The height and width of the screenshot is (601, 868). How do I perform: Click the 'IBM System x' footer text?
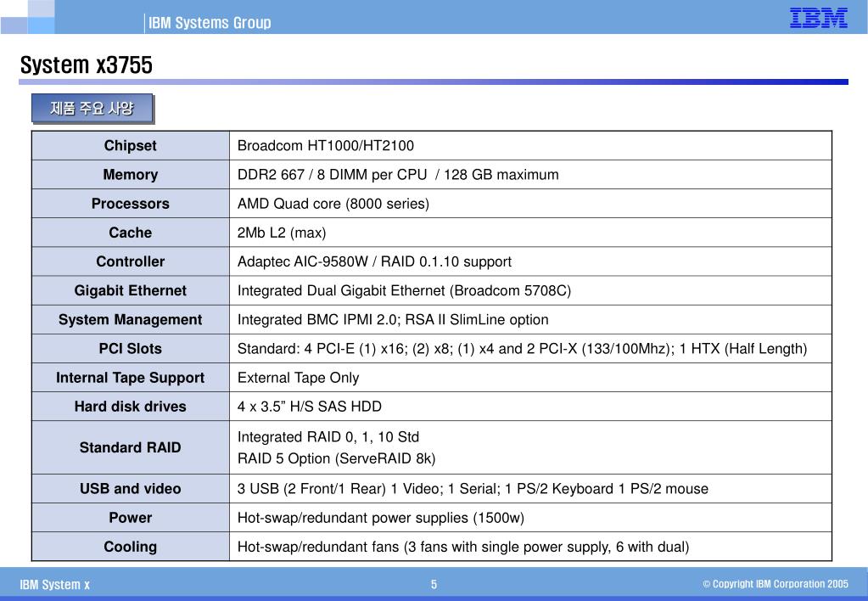coord(55,584)
